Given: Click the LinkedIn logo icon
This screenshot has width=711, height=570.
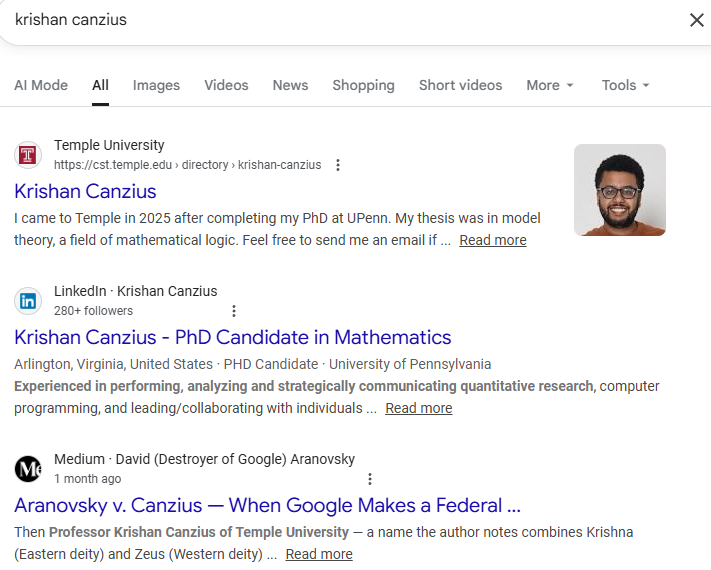Looking at the screenshot, I should tap(28, 301).
